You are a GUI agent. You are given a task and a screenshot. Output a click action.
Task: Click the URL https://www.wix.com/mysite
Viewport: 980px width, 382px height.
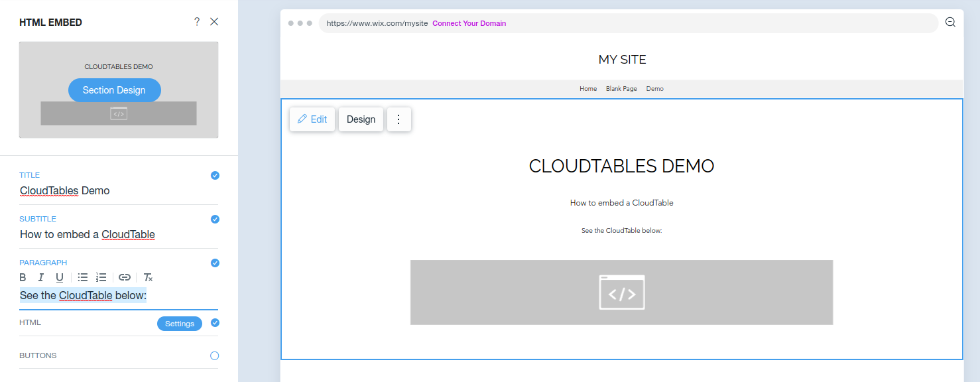click(x=377, y=23)
